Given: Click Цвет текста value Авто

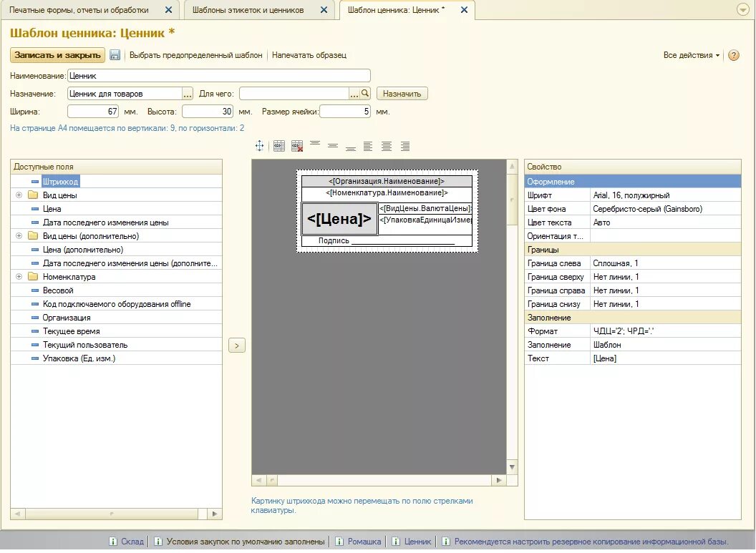Looking at the screenshot, I should pos(666,222).
